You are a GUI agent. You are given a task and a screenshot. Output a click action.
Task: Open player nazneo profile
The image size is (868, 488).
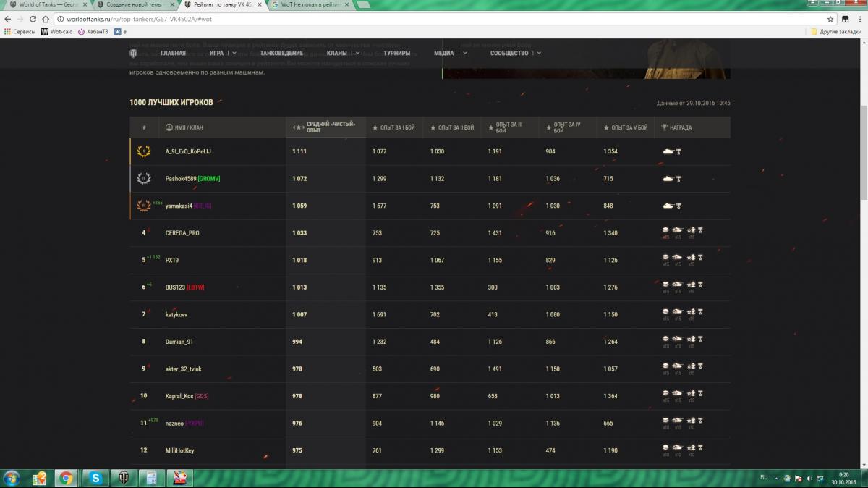tap(174, 424)
